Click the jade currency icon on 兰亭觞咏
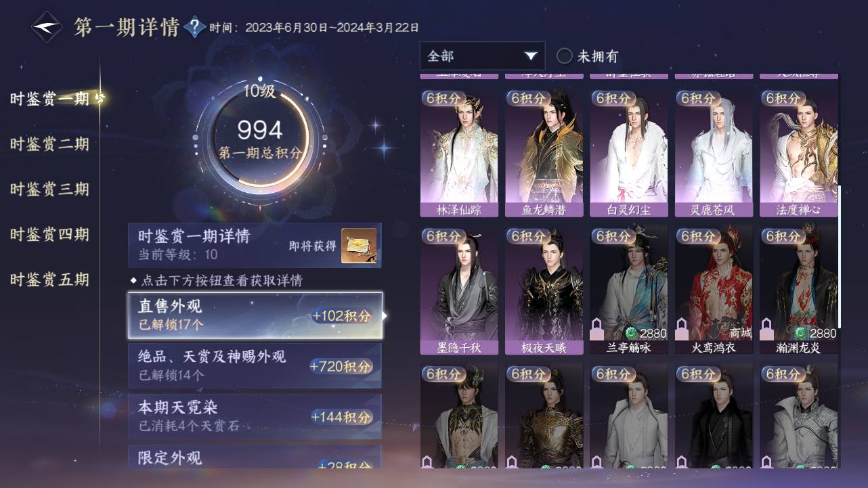868x488 pixels. coord(632,333)
